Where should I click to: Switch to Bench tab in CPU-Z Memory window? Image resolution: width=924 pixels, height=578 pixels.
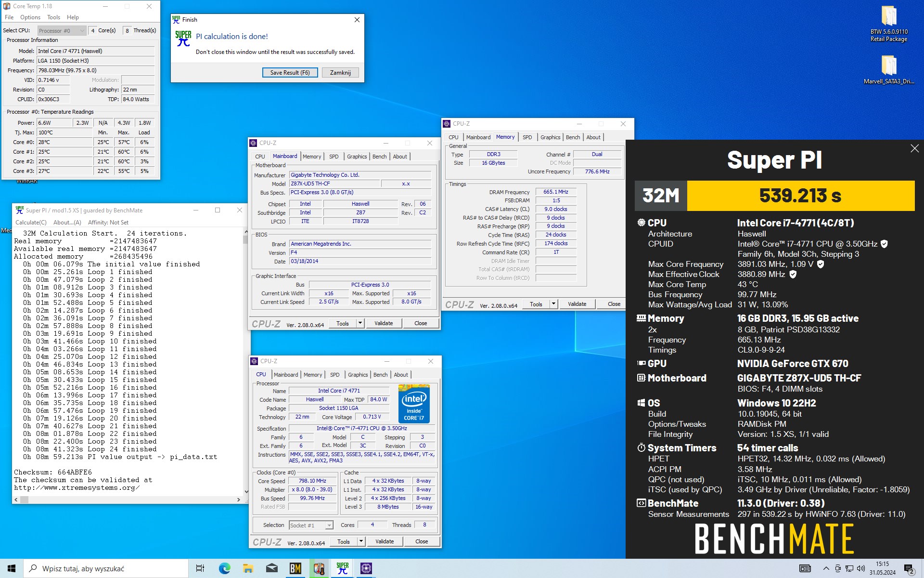573,137
